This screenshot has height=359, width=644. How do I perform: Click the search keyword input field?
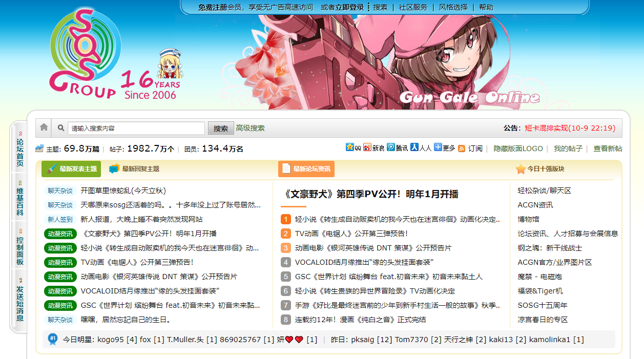136,128
